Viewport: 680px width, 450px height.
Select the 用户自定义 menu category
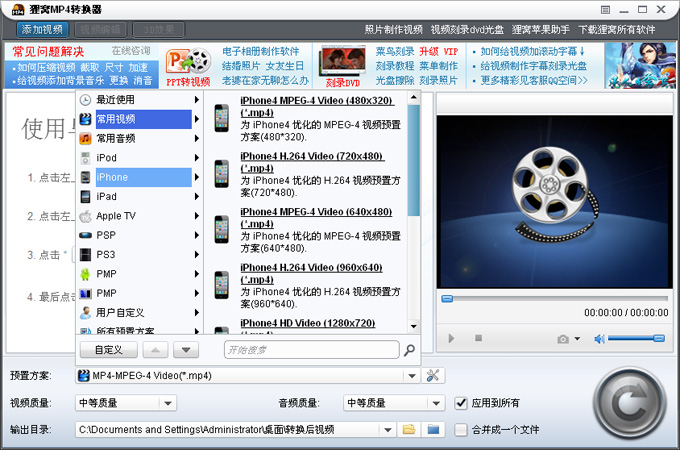[139, 313]
